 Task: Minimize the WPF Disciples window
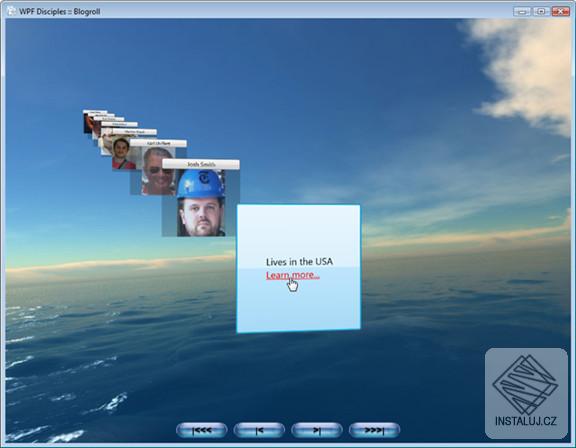click(x=522, y=11)
